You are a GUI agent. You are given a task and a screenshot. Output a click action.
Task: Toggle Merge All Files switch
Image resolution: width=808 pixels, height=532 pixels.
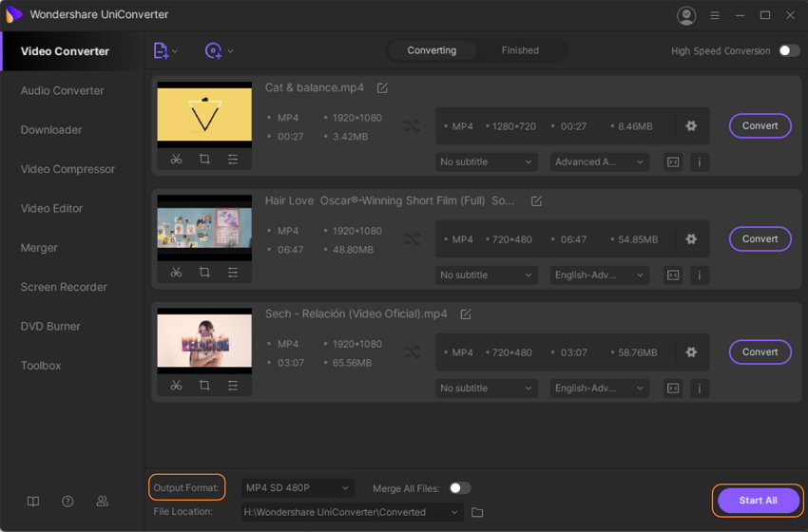point(460,488)
